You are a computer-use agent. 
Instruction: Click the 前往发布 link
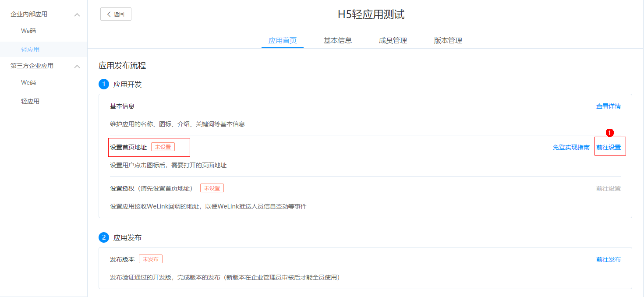pyautogui.click(x=608, y=259)
